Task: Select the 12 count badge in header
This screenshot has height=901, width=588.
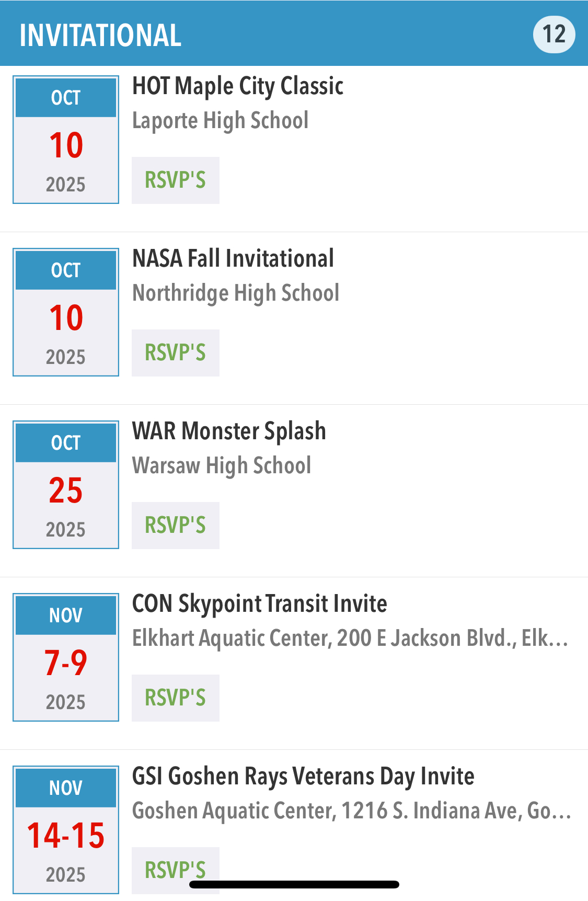Action: click(554, 35)
